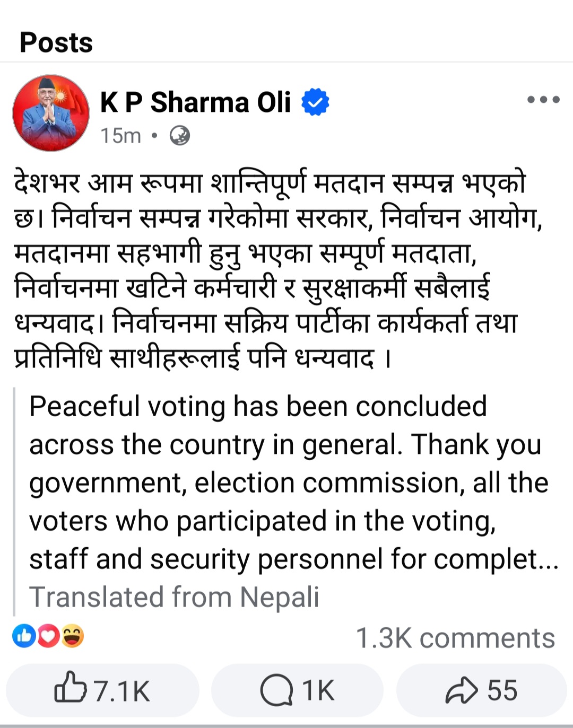573x728 pixels.
Task: Click the blue like reaction emoji
Action: [x=24, y=636]
